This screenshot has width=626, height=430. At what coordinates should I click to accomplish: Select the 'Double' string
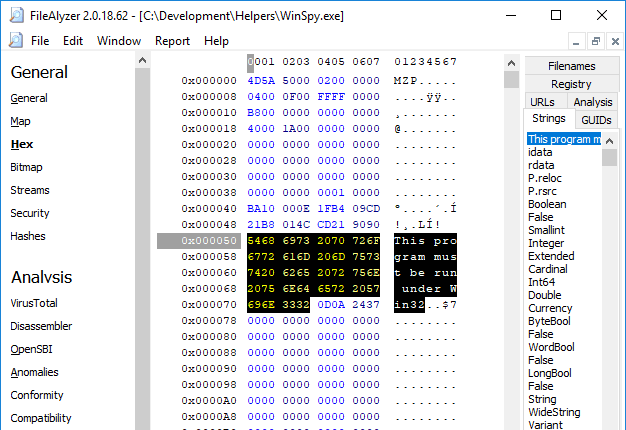coord(545,295)
